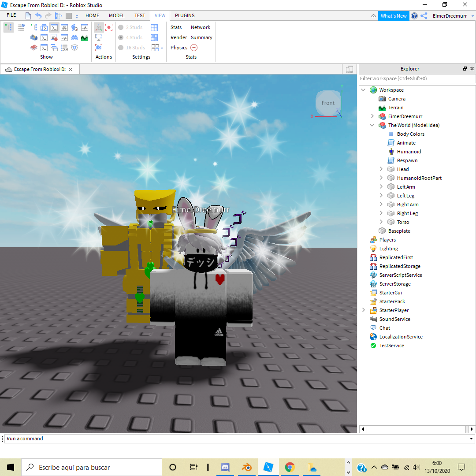Screen dimensions: 476x476
Task: Toggle the View Selector icon in Actions
Action: point(99,27)
